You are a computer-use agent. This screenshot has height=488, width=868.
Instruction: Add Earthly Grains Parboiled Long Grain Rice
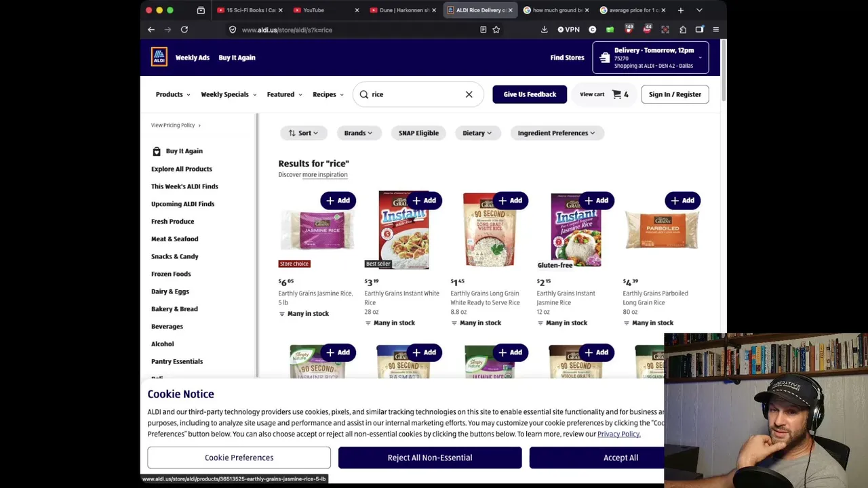682,201
